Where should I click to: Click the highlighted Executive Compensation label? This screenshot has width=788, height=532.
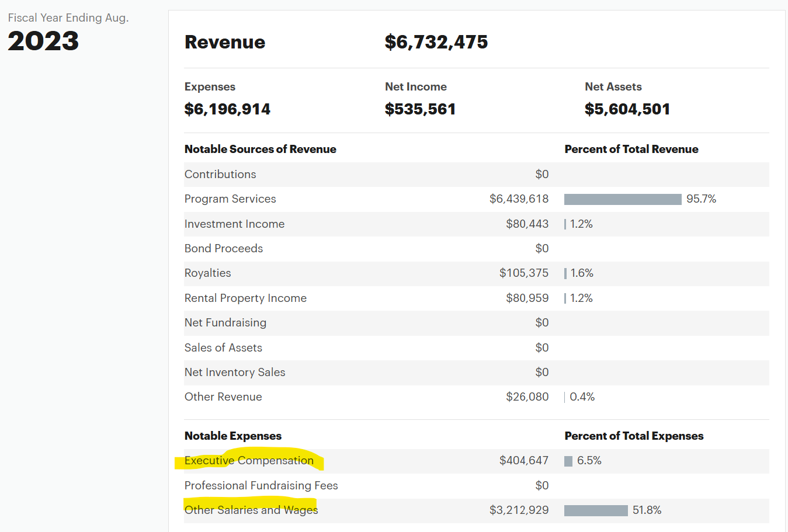click(x=249, y=461)
